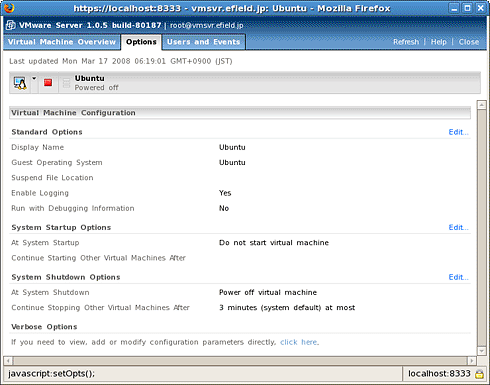This screenshot has height=385, width=490.
Task: Click 'Continue Stopping Other Virtual Machines After' label
Action: 100,308
